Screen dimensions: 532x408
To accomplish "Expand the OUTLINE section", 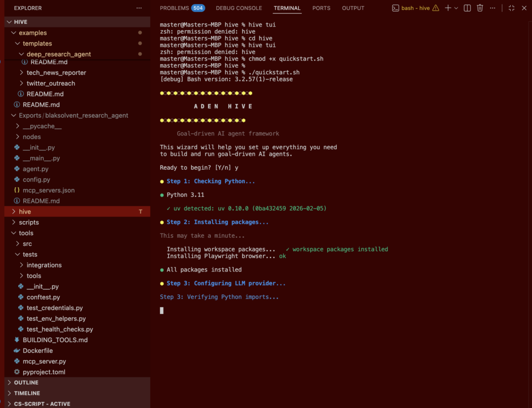I will 26,383.
